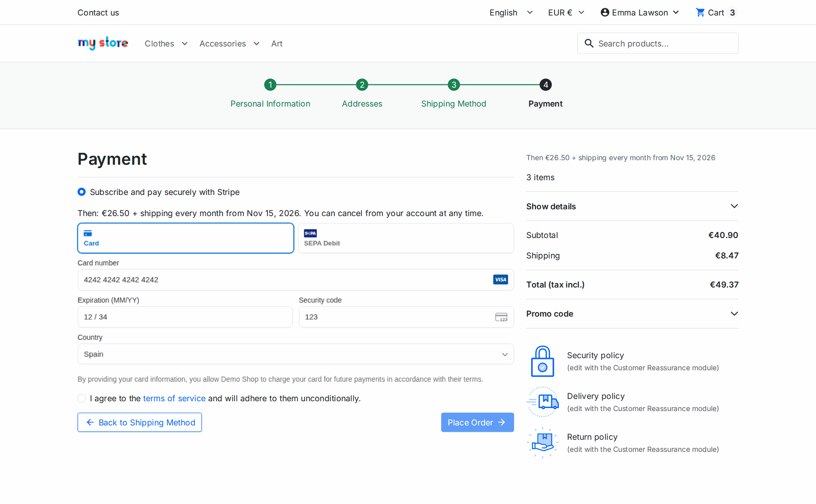
Task: Click the CVC security code icon
Action: pyautogui.click(x=501, y=317)
